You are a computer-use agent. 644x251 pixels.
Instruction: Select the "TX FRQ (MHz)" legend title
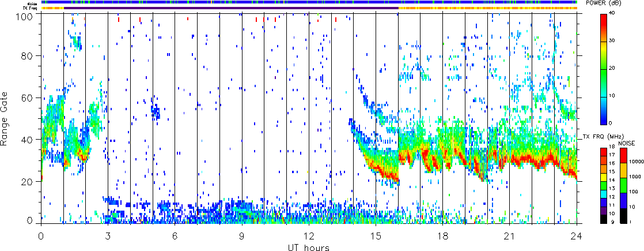click(x=603, y=137)
